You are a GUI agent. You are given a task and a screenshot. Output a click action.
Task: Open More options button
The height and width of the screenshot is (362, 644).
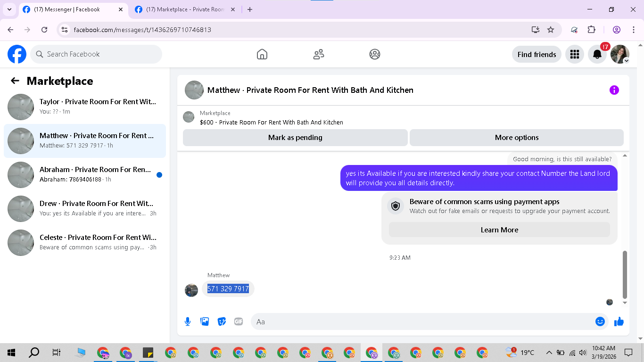(517, 138)
